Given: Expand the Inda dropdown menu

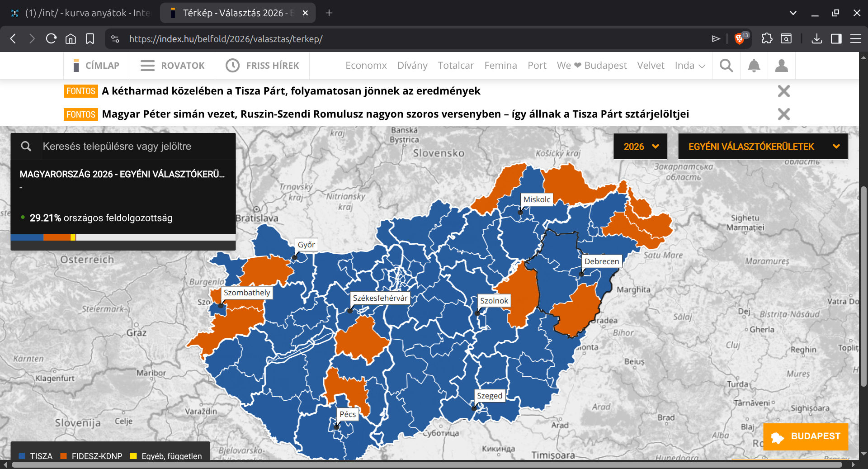Looking at the screenshot, I should coord(690,66).
